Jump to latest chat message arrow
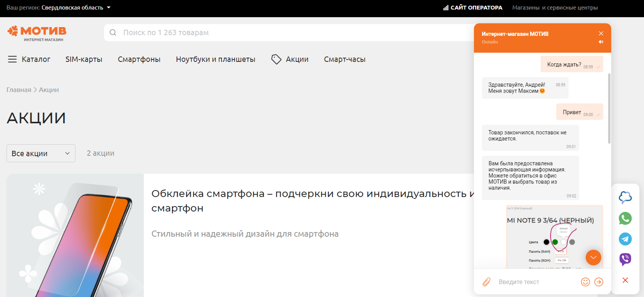 [x=593, y=257]
